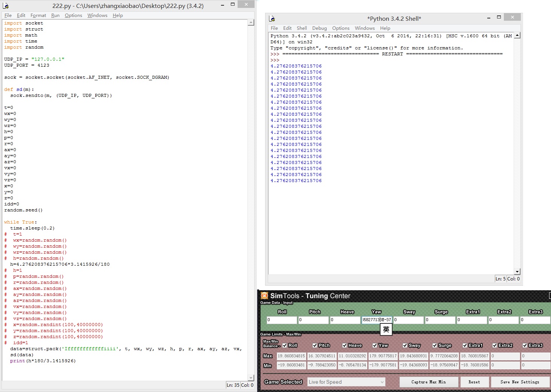Screen dimensions: 551x392
Task: Open the Format menu in the editor
Action: click(38, 15)
